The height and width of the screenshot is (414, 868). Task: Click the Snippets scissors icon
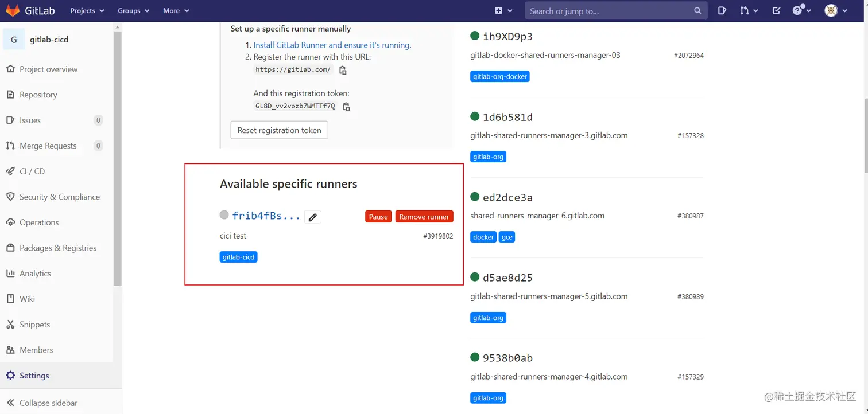pos(10,325)
